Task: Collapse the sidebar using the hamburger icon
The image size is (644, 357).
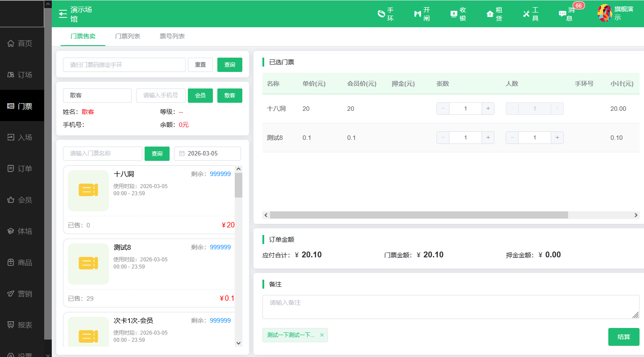Action: coord(62,13)
